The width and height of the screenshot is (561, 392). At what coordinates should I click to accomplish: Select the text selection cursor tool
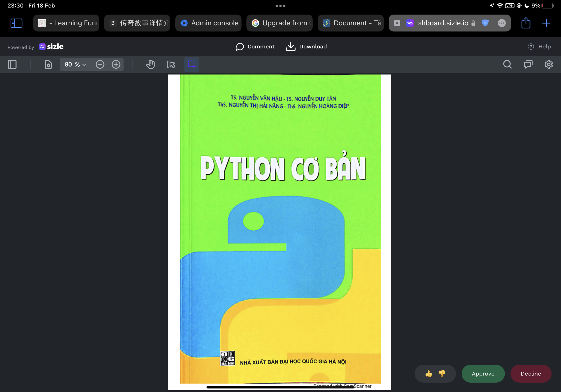[x=171, y=65]
